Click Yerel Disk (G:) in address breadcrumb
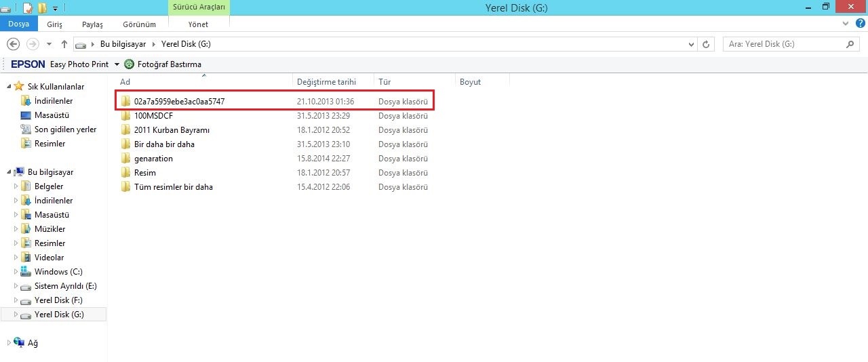The width and height of the screenshot is (868, 362). click(x=186, y=44)
